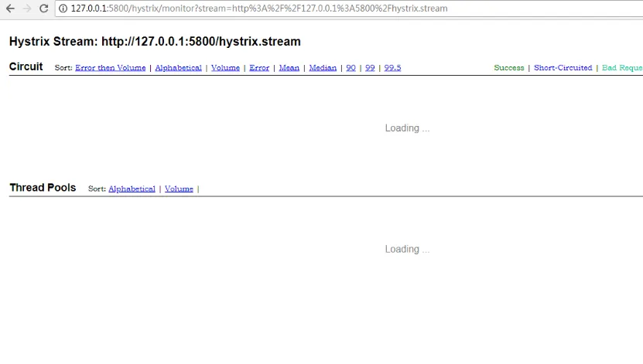Sort circuits by Median
Viewport: 643px width, 364px height.
323,67
